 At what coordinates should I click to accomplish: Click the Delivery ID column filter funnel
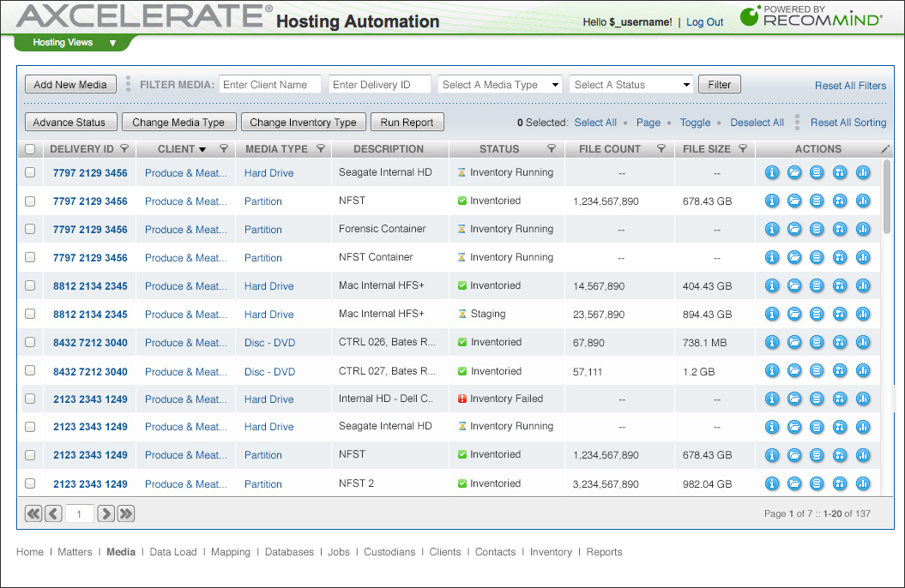124,149
